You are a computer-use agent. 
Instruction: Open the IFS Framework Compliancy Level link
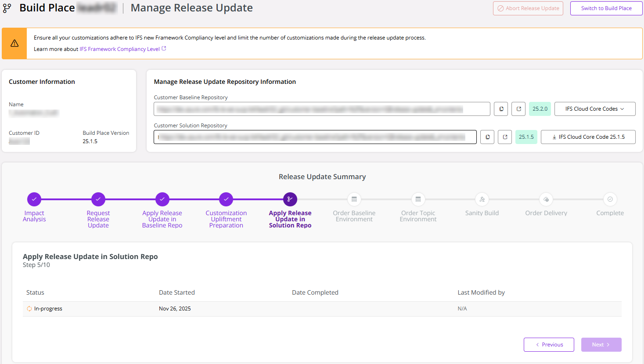pos(119,49)
